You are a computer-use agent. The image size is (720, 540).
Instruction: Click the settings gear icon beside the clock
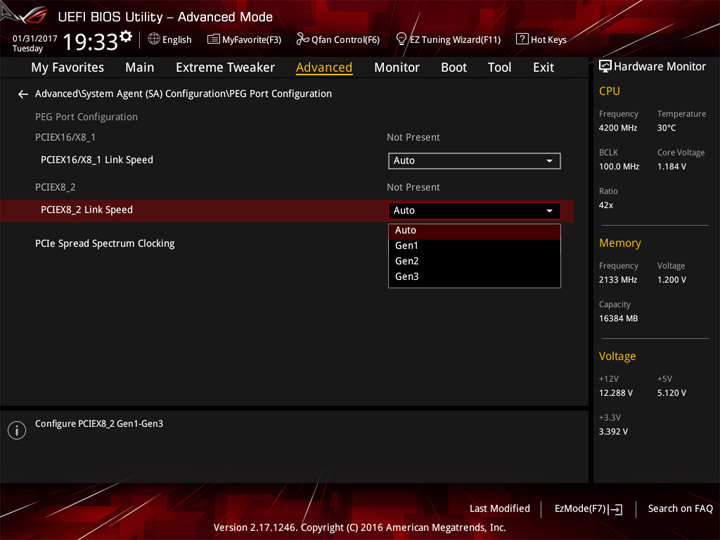(x=126, y=38)
